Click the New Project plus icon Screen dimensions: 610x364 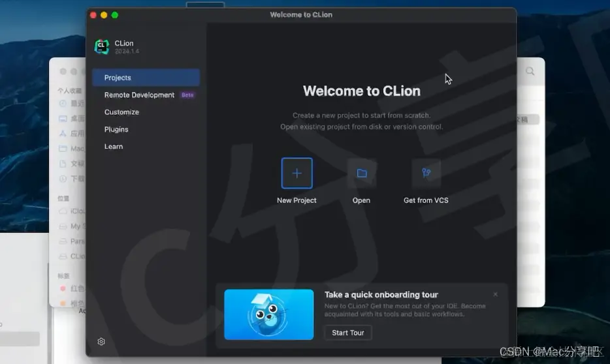297,174
